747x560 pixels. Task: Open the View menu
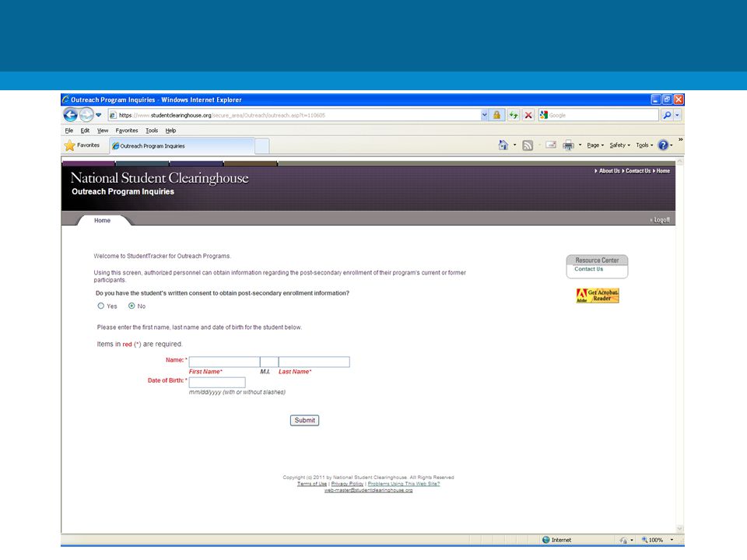coord(103,131)
